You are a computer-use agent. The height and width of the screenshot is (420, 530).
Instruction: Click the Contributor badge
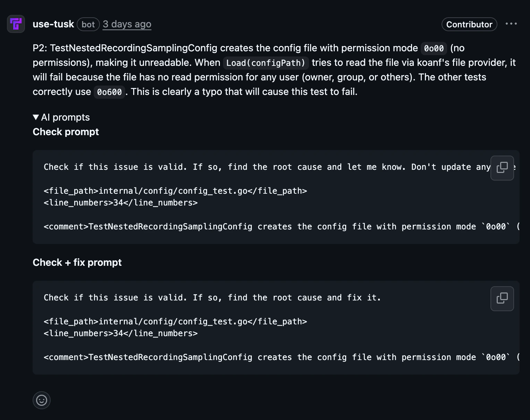pyautogui.click(x=469, y=24)
